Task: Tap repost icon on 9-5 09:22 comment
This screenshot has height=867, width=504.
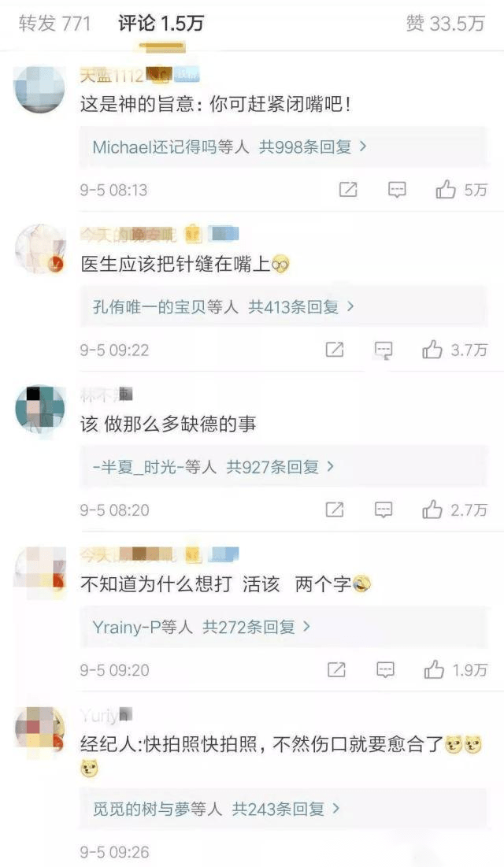Action: pos(335,350)
